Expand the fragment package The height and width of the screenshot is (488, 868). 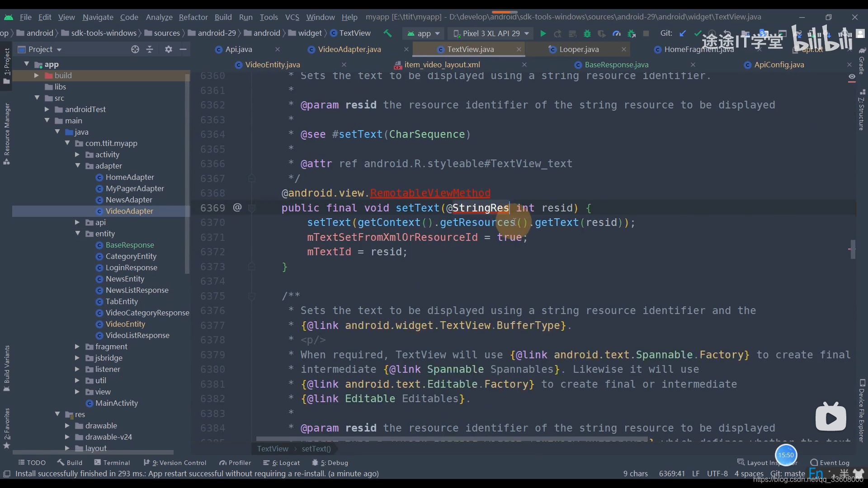click(x=77, y=347)
